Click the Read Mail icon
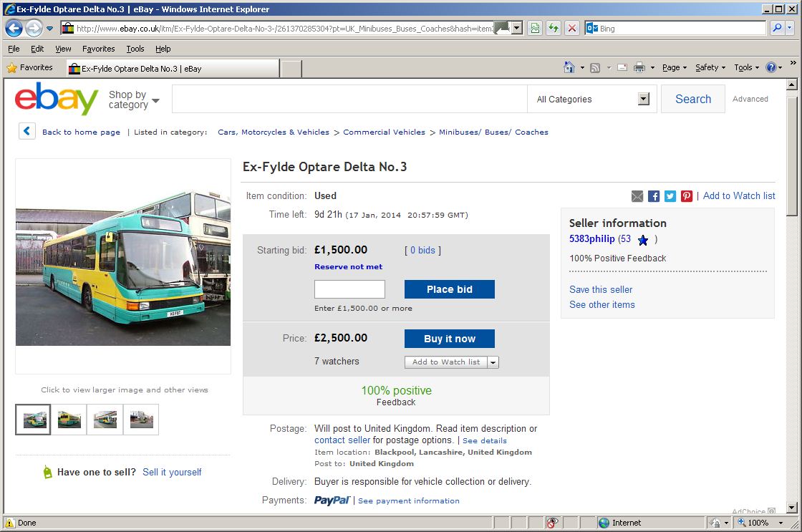This screenshot has height=532, width=802. point(622,67)
